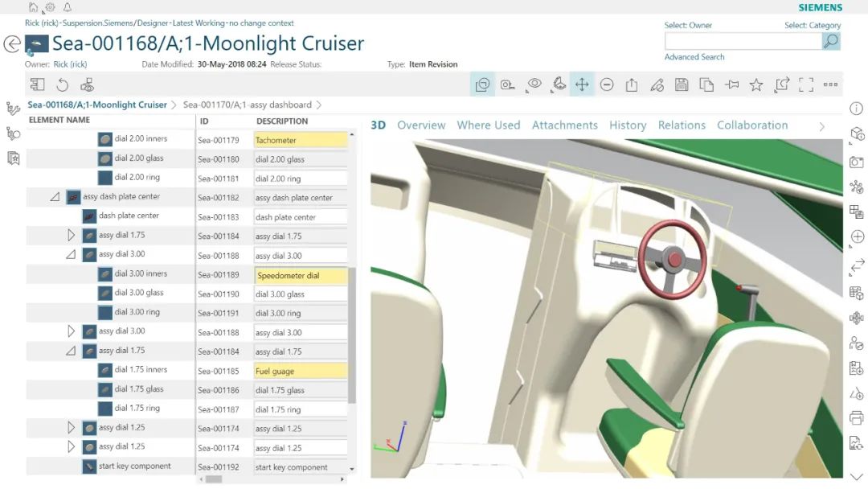Click the pin icon in toolbar
Screen dimensions: 868x489
tap(731, 84)
